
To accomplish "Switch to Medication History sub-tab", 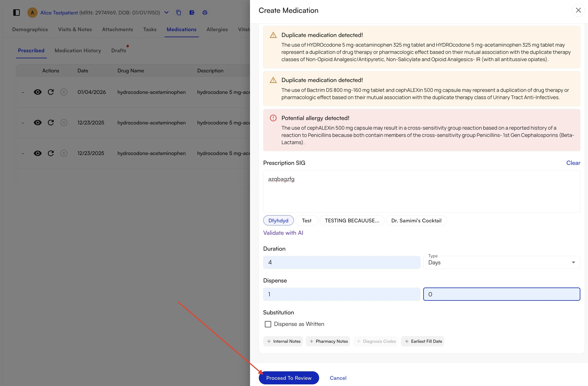I will 78,50.
